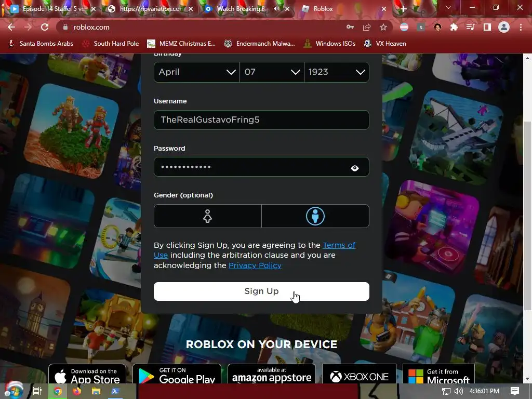The image size is (532, 399).
Task: Open the birthday year dropdown showing 1923
Action: pyautogui.click(x=337, y=72)
